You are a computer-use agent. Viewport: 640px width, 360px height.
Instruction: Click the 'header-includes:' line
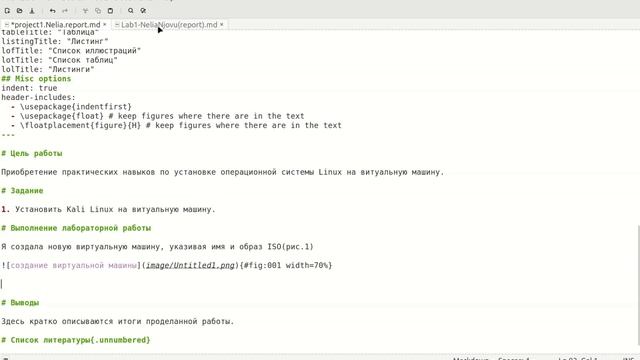pos(38,98)
